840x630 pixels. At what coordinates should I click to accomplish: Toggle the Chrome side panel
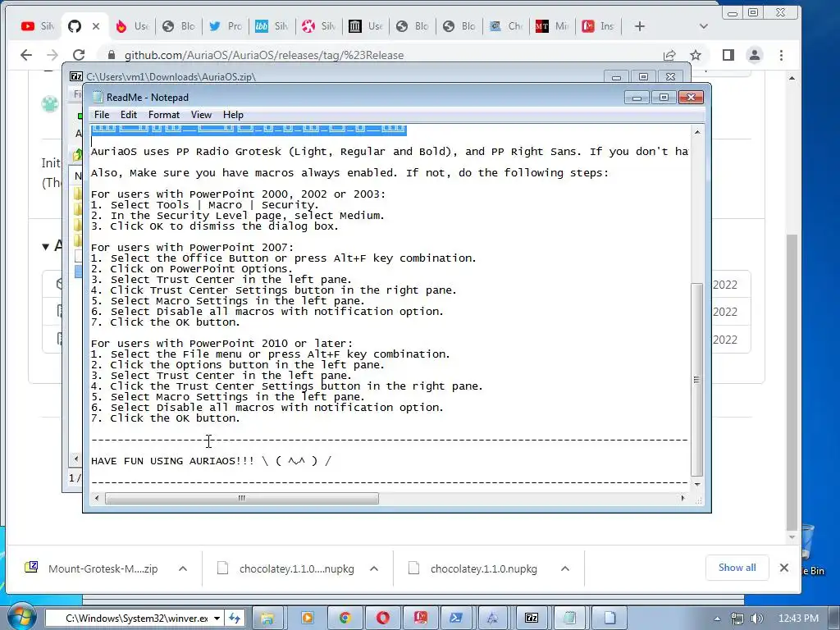tap(728, 55)
